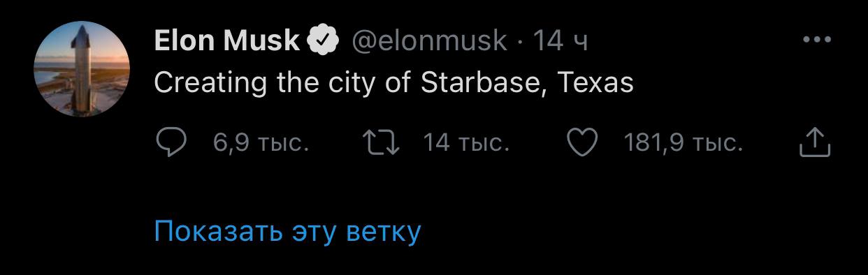Viewport: 868px width, 275px height.
Task: Open the share tweet icon
Action: 814,142
